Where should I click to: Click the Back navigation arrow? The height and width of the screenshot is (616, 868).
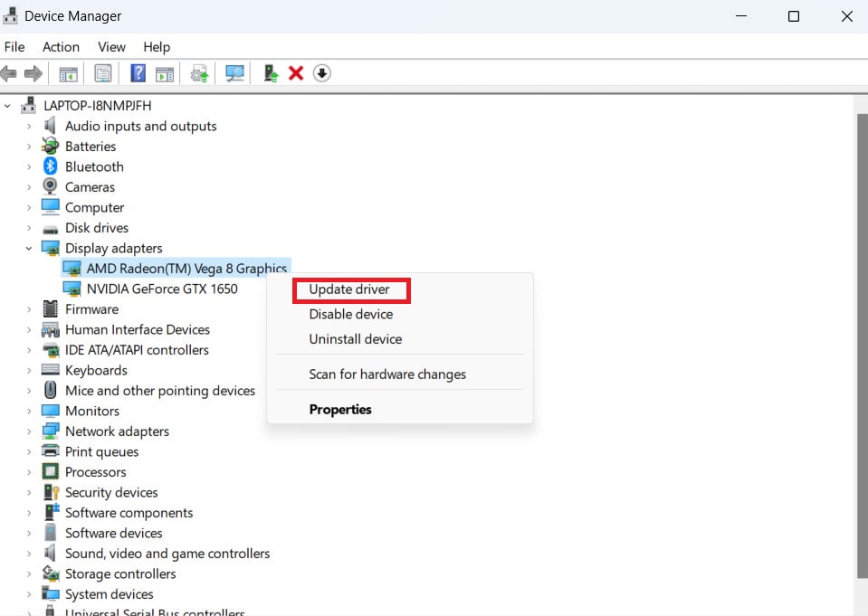[9, 73]
